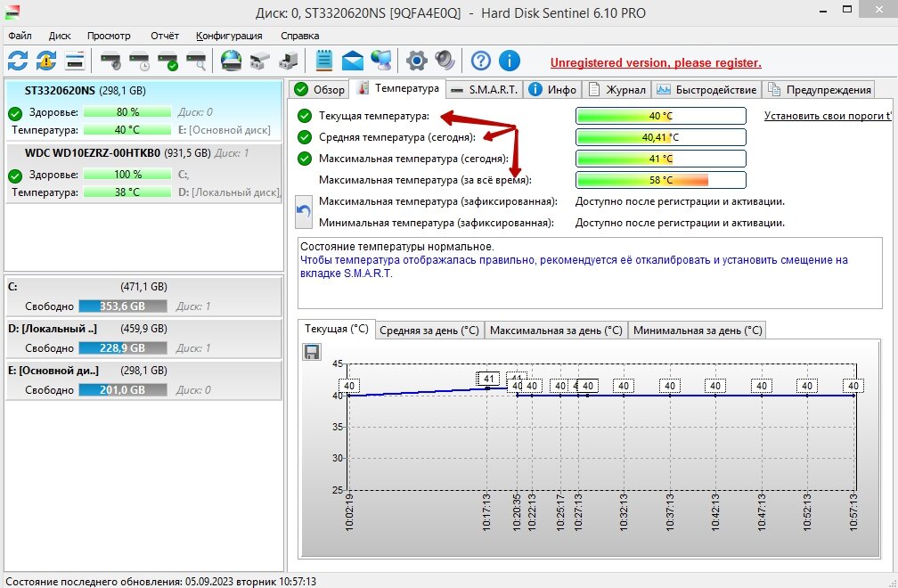Click the 100 % health bar of the WDC disk
Viewport: 898px width, 588px height.
click(x=127, y=175)
